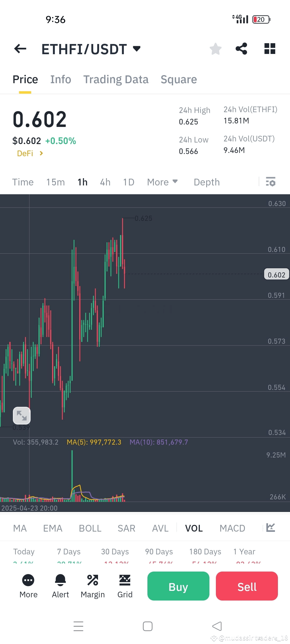Screen dimensions: 290x644
Task: Expand the chart to fullscreen
Action: pos(22,415)
